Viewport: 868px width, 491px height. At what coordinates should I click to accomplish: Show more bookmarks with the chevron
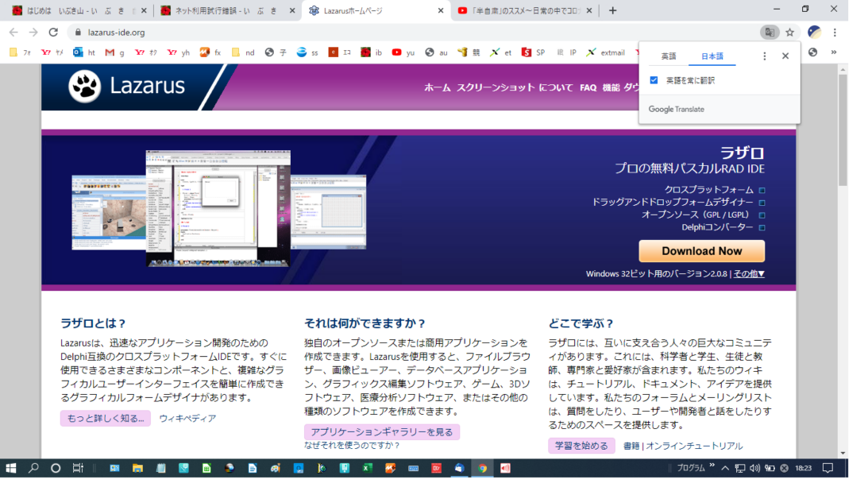point(833,52)
